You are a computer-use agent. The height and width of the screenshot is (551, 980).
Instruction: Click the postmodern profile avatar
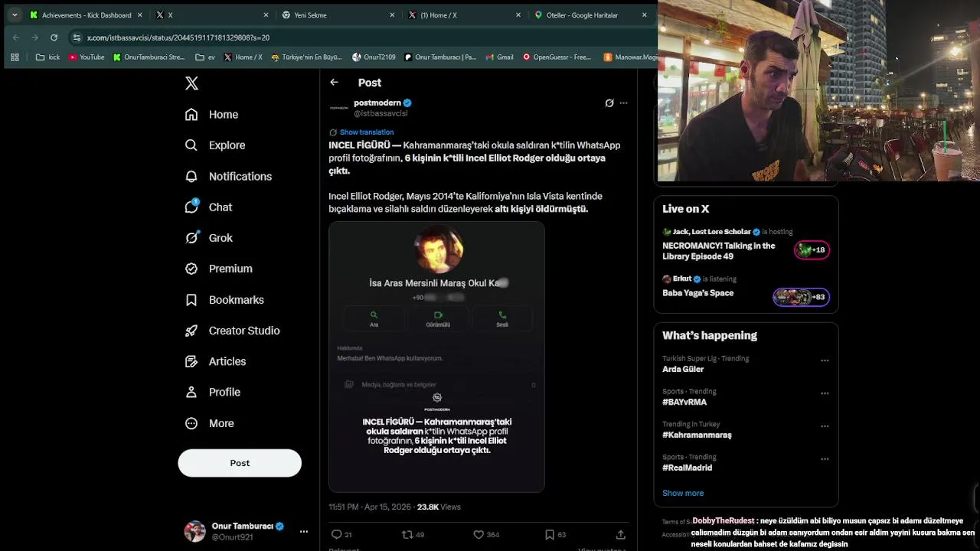click(x=338, y=108)
